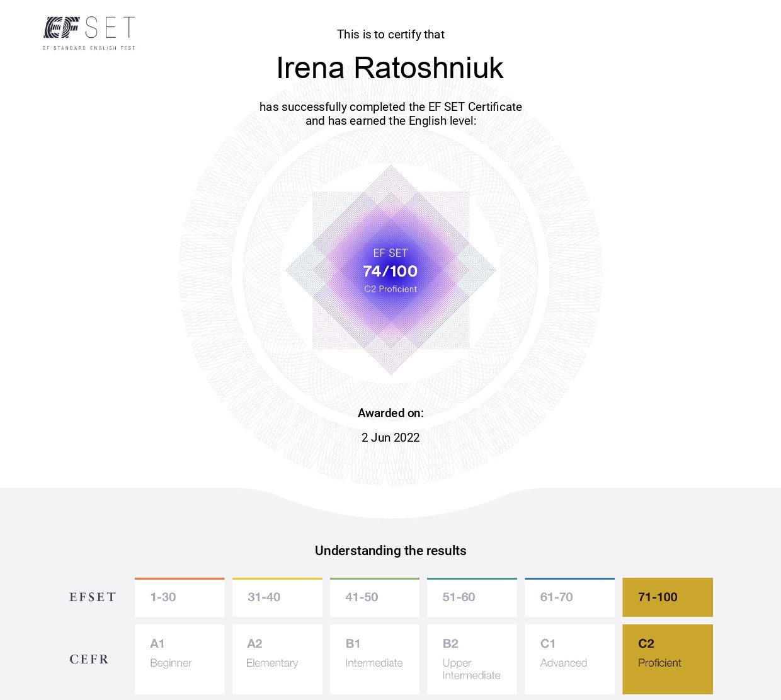Select the 31-40 EFSET score box

[x=277, y=597]
